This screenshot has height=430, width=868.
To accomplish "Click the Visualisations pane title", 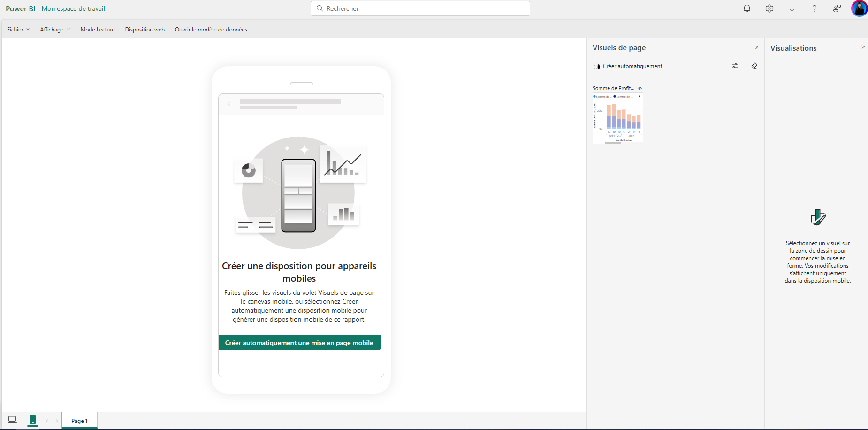I will pyautogui.click(x=793, y=48).
